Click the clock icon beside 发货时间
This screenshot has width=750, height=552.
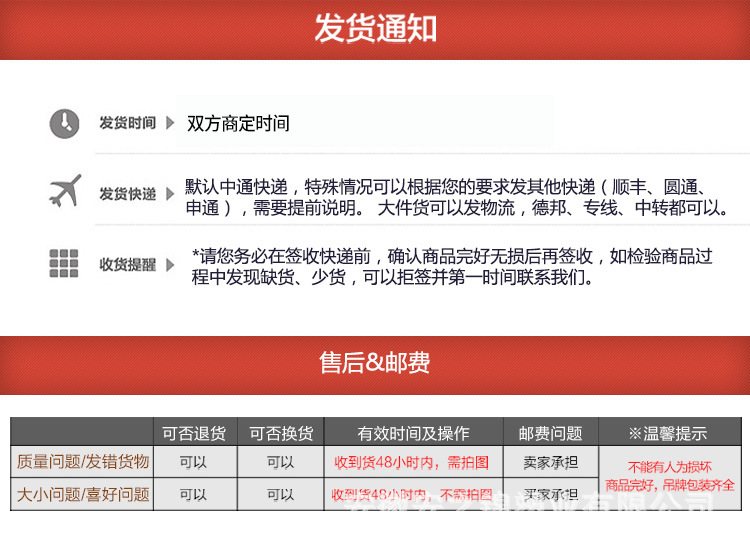64,124
